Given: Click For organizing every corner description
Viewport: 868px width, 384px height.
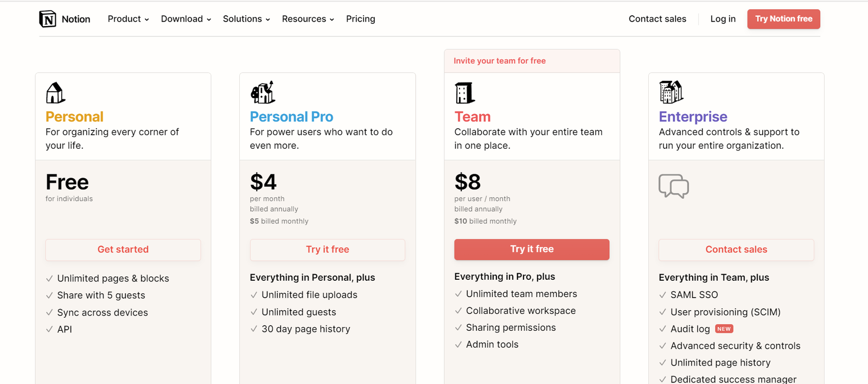Looking at the screenshot, I should [x=112, y=139].
